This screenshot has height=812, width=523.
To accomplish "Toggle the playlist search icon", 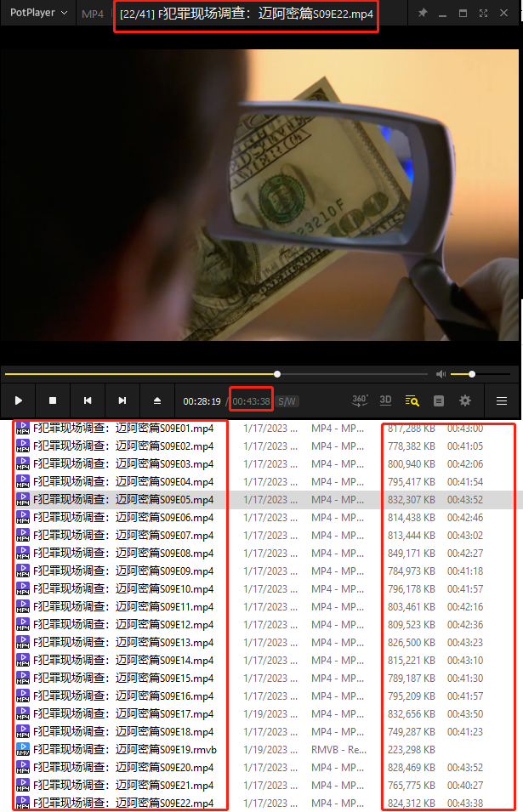I will click(x=412, y=400).
